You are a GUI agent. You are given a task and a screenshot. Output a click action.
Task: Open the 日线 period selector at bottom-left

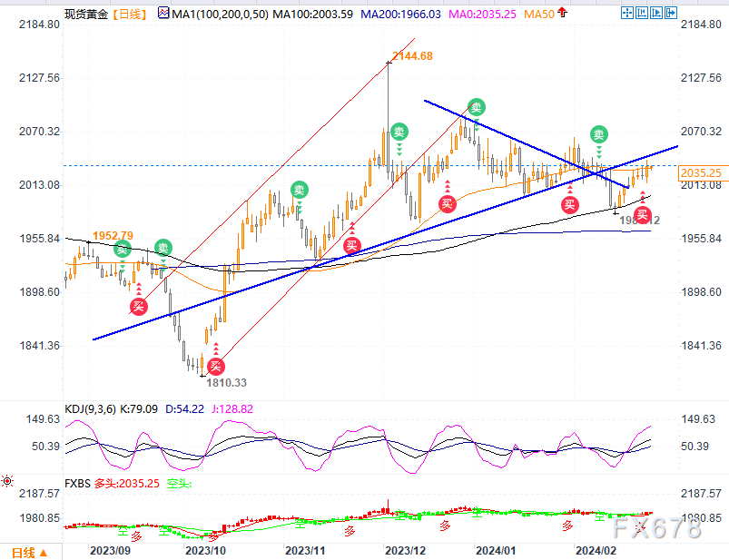(x=29, y=553)
